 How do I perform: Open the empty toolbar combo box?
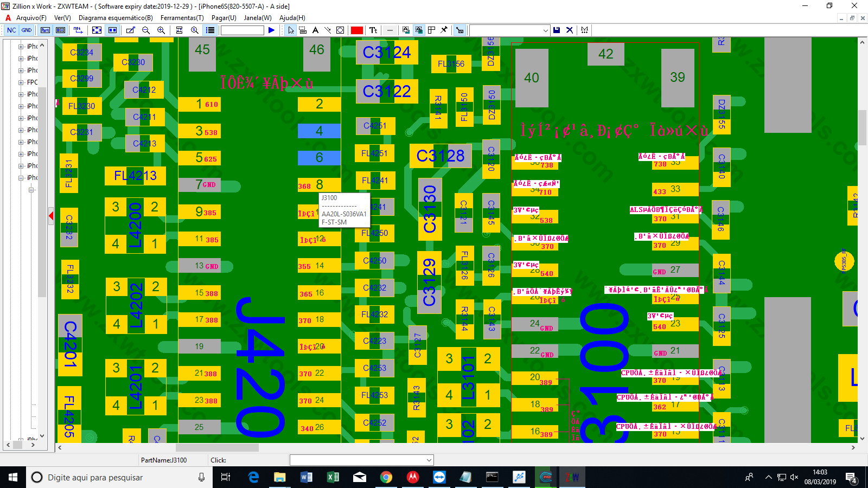[x=509, y=30]
